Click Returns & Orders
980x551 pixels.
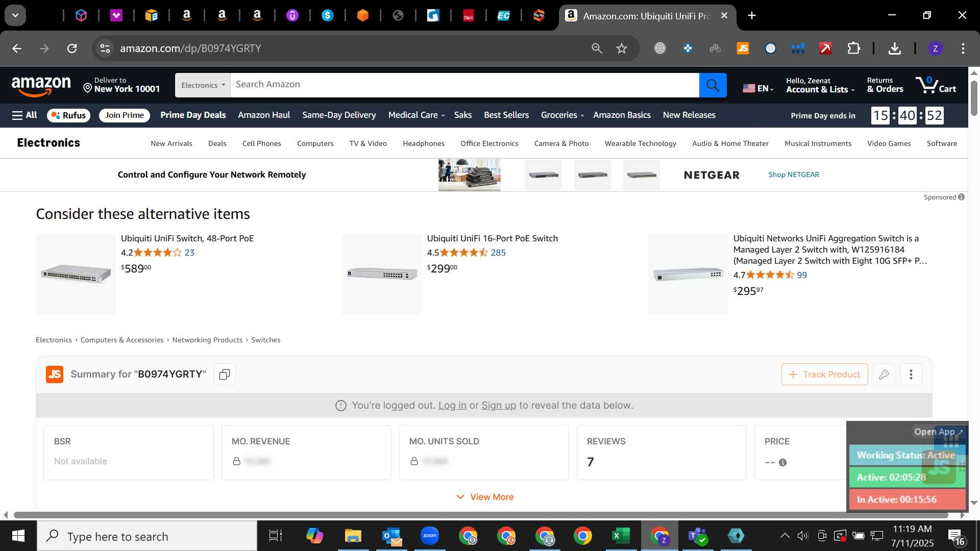point(885,85)
